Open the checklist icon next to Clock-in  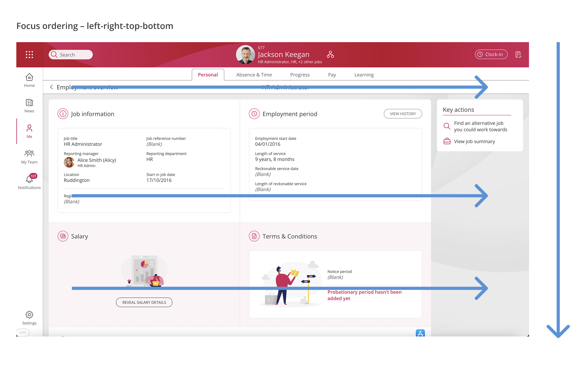tap(518, 54)
